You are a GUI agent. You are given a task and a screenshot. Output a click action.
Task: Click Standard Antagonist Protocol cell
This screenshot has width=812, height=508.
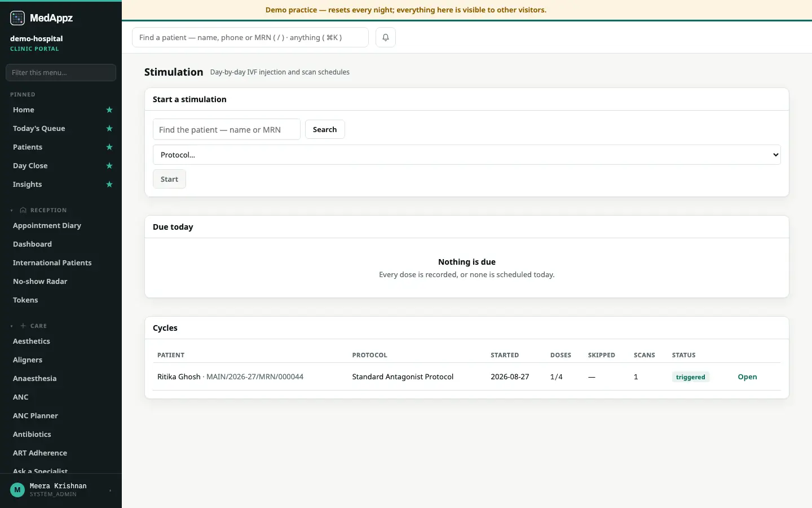(x=403, y=377)
